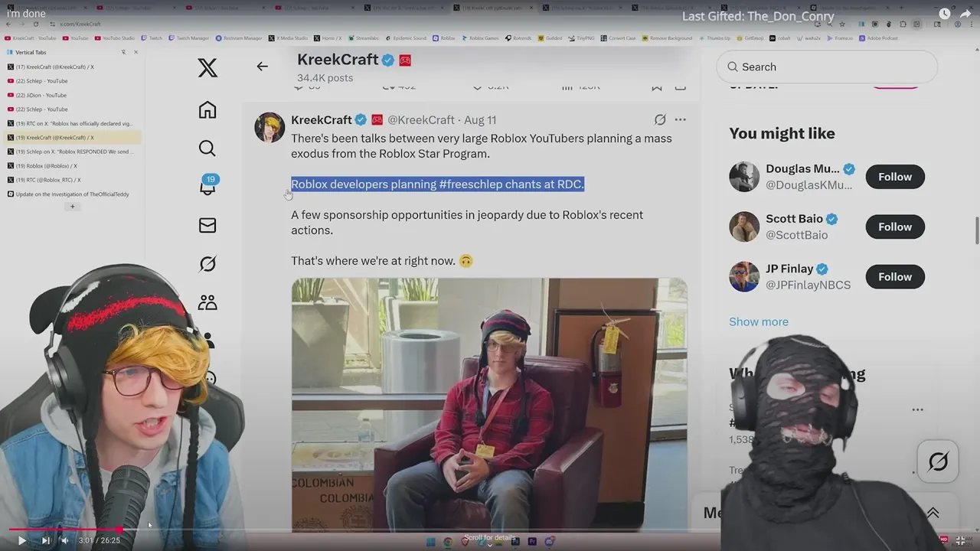The height and width of the screenshot is (551, 980).
Task: Open Windows Start button in taskbar
Action: coord(430,542)
